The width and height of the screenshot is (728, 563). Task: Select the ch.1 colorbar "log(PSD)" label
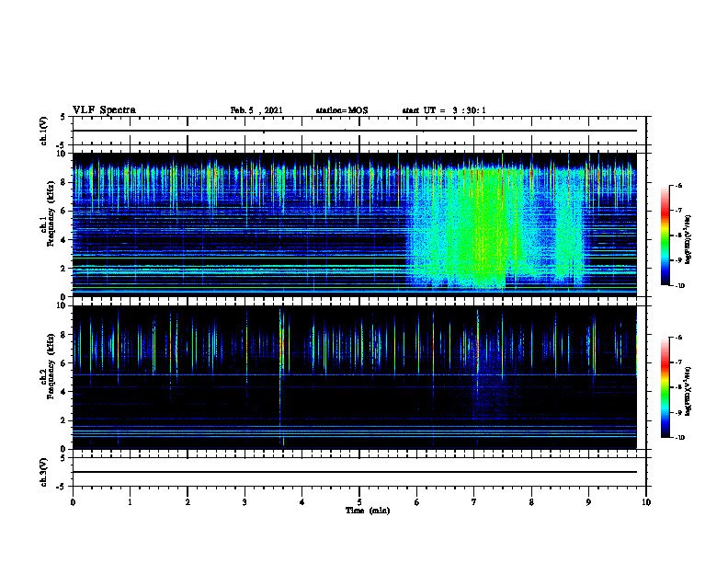tap(688, 240)
